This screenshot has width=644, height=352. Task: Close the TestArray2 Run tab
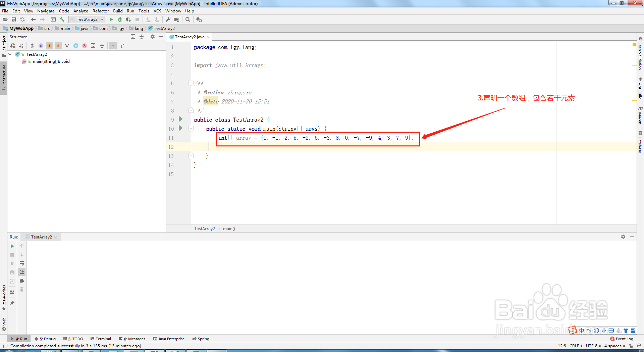pos(56,237)
